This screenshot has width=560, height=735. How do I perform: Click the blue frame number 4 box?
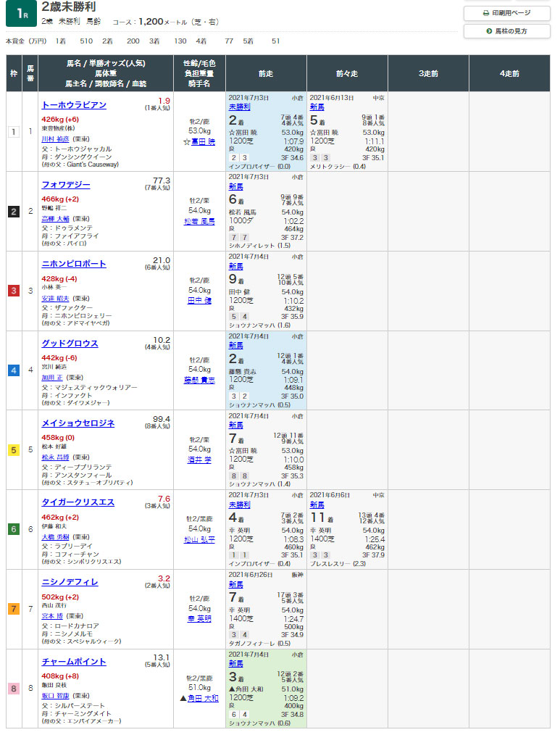14,370
